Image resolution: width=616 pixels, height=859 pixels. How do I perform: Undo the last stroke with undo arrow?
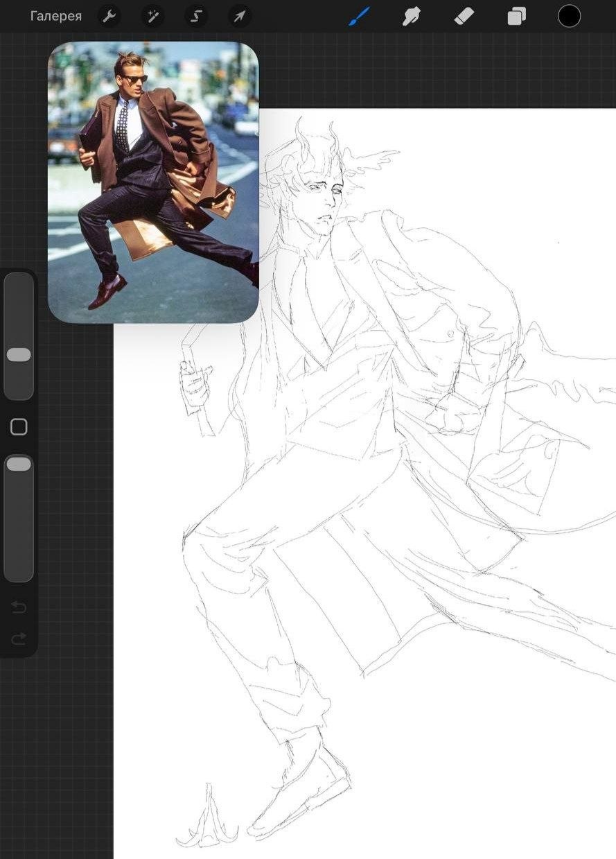click(x=19, y=608)
